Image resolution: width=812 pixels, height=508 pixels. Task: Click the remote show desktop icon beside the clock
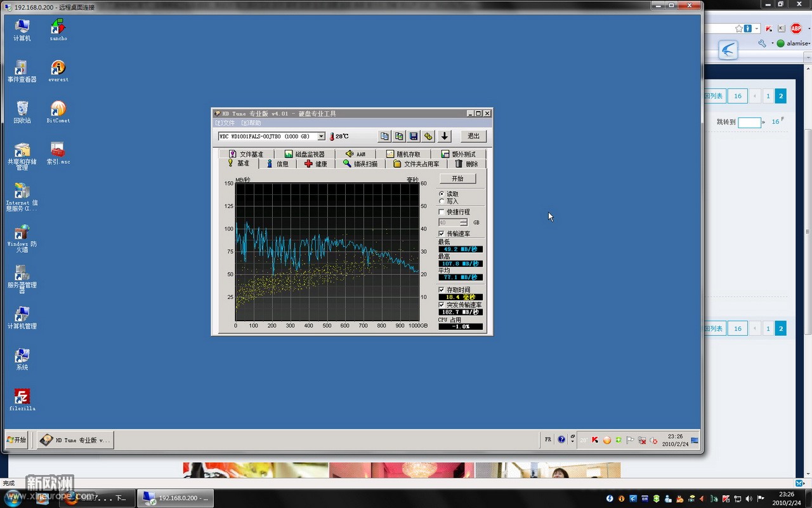pos(695,439)
